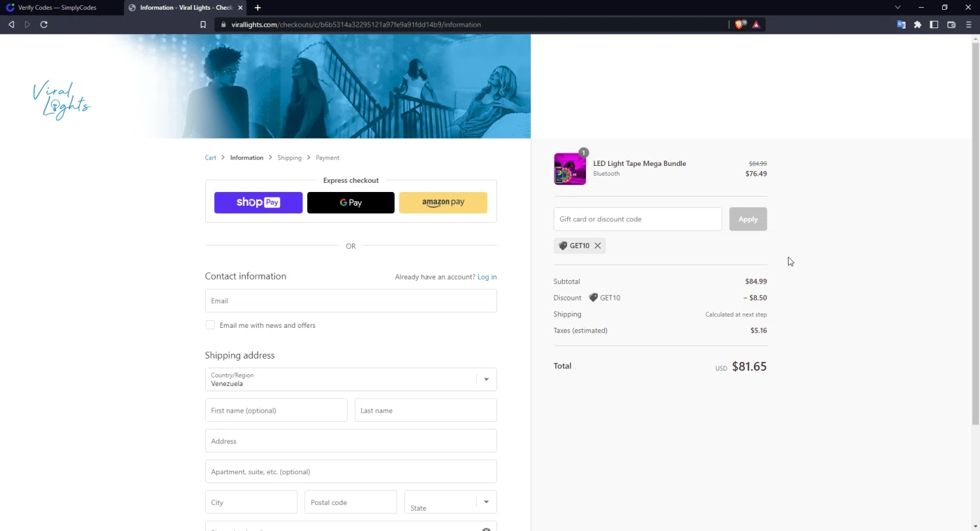
Task: Click the GET10 tag icon in Discount row
Action: [x=593, y=298]
